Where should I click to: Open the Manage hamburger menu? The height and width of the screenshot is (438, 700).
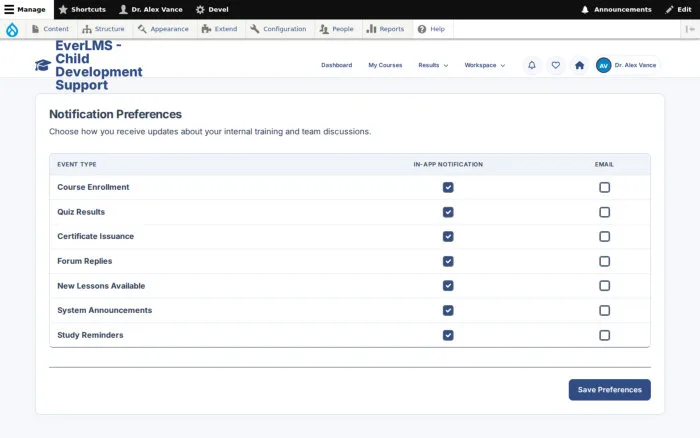25,9
